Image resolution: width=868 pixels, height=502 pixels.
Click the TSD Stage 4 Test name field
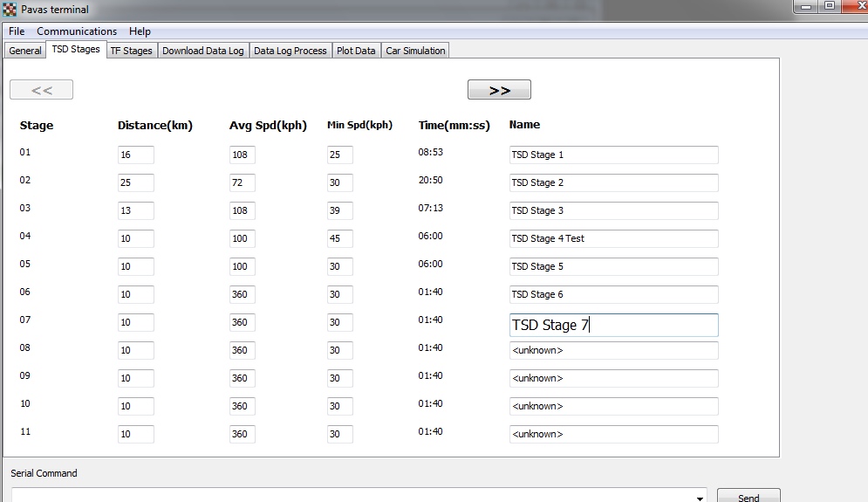point(613,238)
